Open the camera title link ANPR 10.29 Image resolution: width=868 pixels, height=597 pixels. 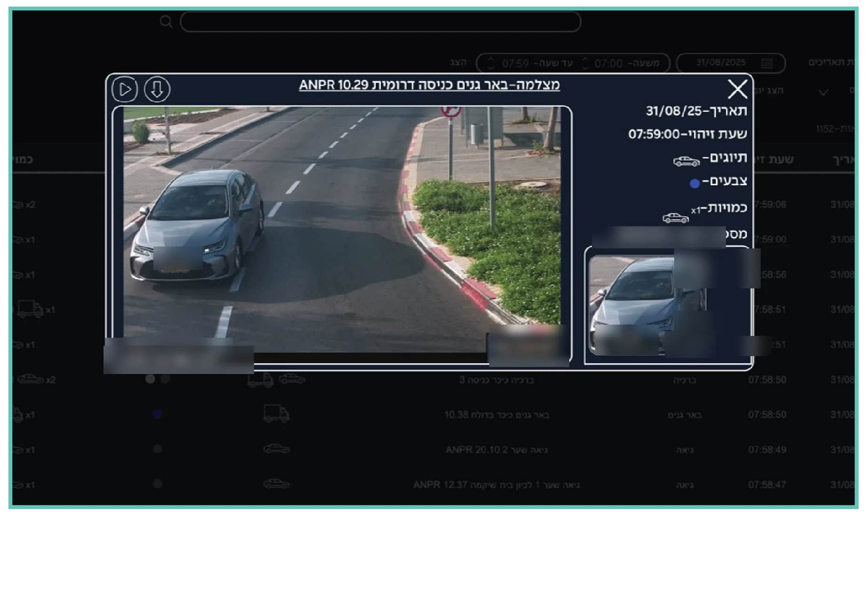coord(430,85)
